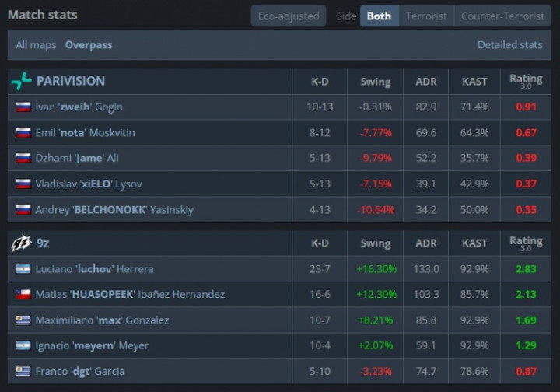
Task: Click the Chilean flag next to HUASOPEEK
Action: point(23,294)
